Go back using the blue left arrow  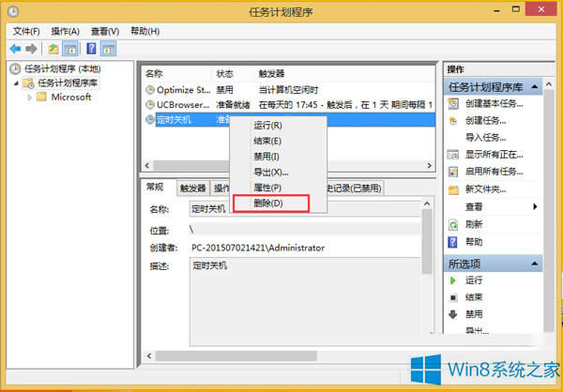[x=15, y=49]
